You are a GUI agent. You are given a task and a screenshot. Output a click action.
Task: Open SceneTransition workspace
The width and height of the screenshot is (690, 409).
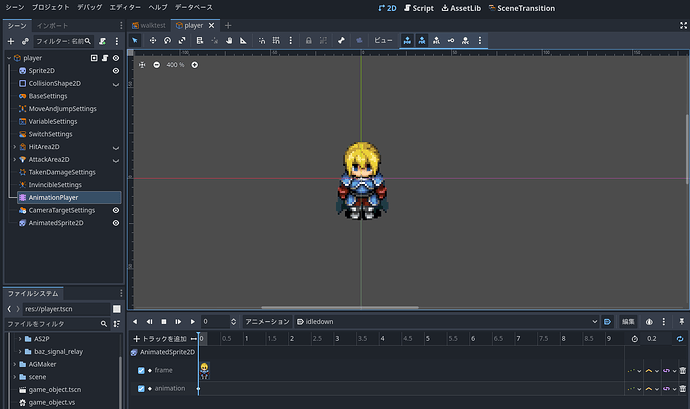(x=522, y=8)
